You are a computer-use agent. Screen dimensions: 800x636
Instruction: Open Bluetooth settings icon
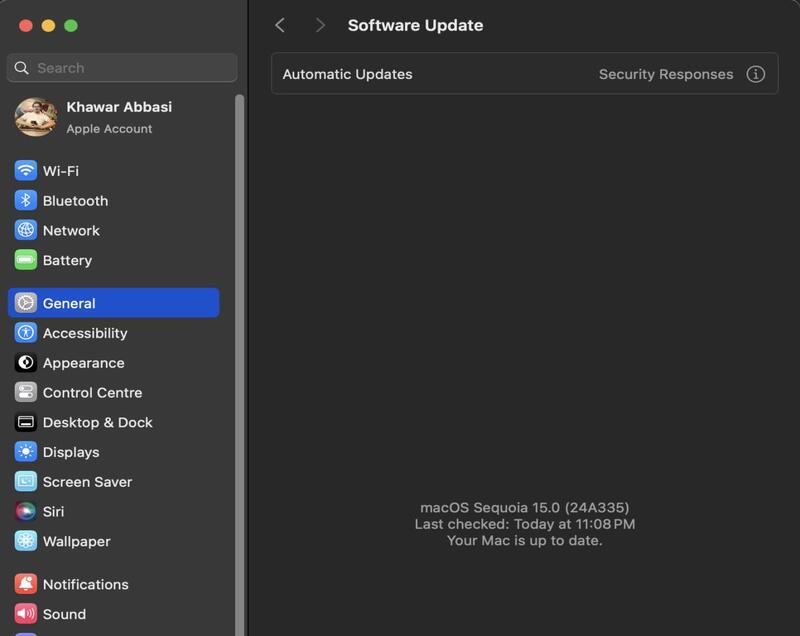[26, 201]
